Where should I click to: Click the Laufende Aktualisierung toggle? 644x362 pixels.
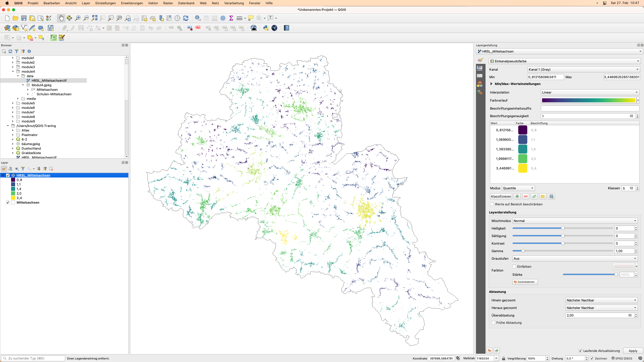580,350
